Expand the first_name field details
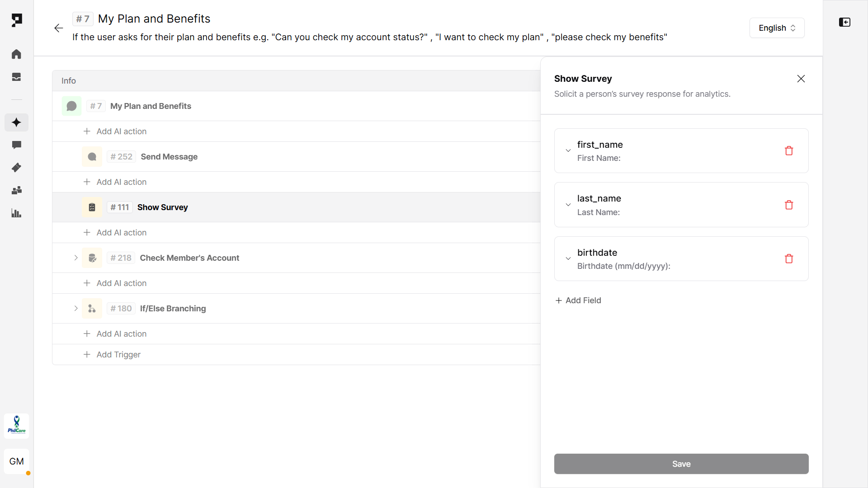 (x=568, y=151)
